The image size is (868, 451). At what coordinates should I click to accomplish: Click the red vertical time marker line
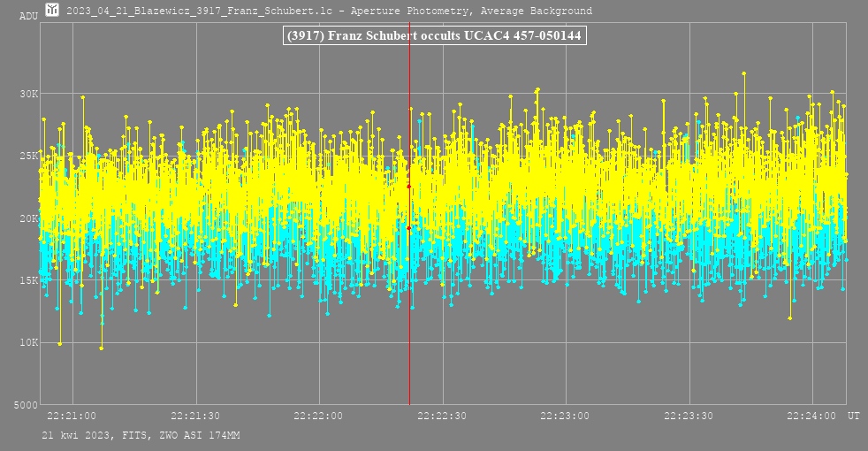pos(409,213)
